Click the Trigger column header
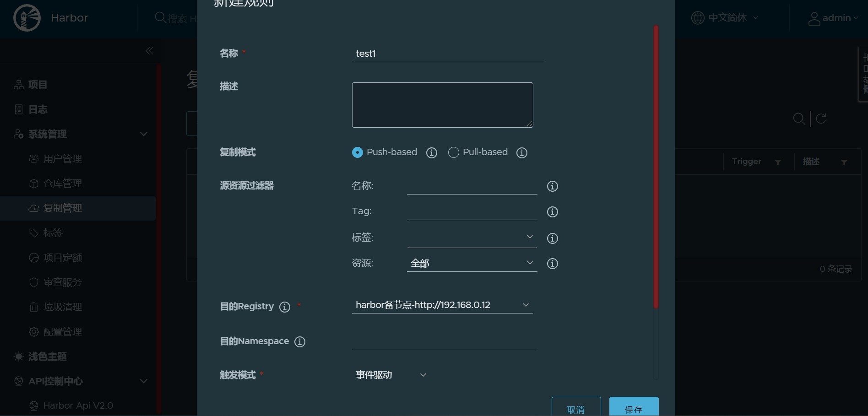The width and height of the screenshot is (868, 416). [x=746, y=162]
